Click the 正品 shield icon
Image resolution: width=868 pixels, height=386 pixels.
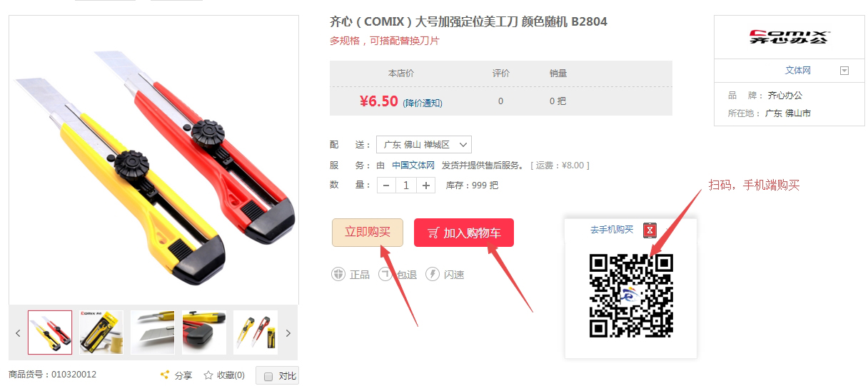pyautogui.click(x=338, y=275)
